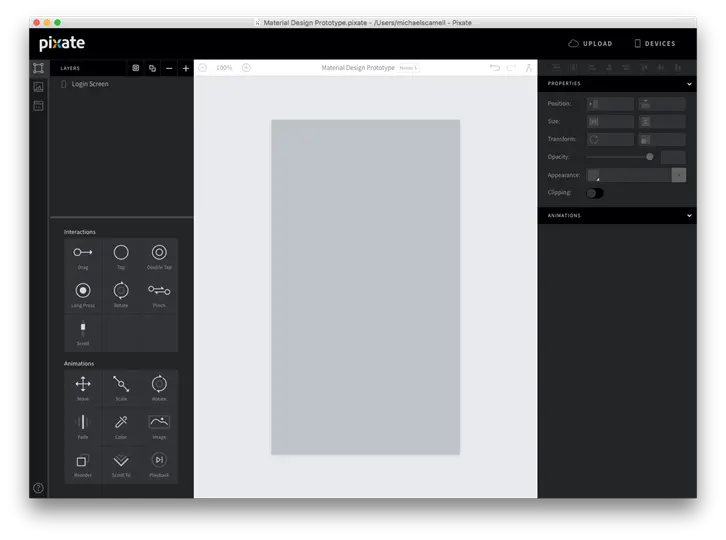Zoom out the canvas with minus circle
Viewport: 726px width, 540px height.
click(x=202, y=68)
